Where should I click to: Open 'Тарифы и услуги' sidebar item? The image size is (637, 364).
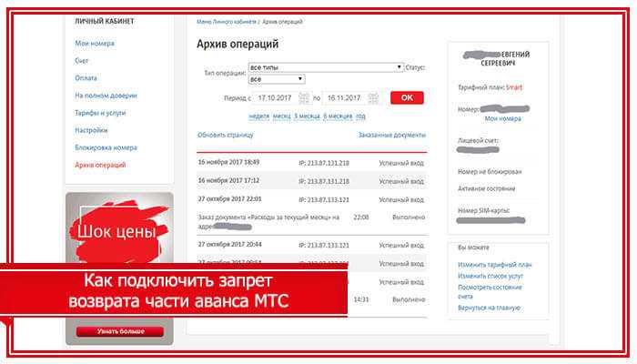100,113
